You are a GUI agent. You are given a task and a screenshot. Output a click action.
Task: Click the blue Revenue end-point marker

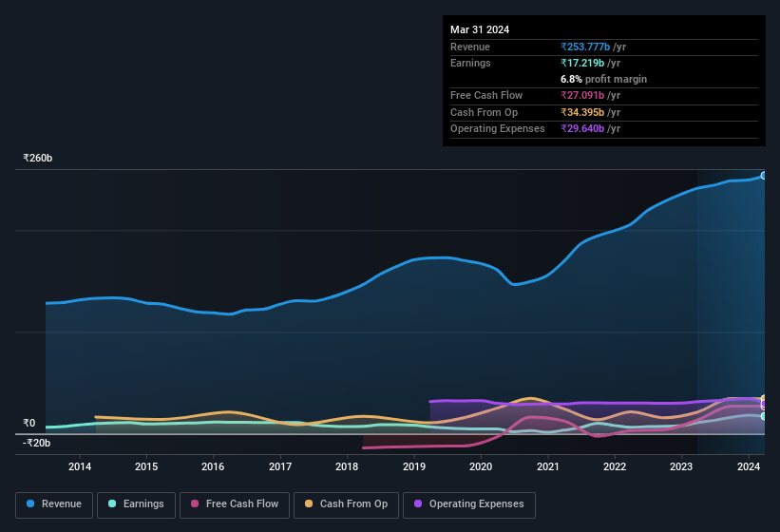point(764,176)
